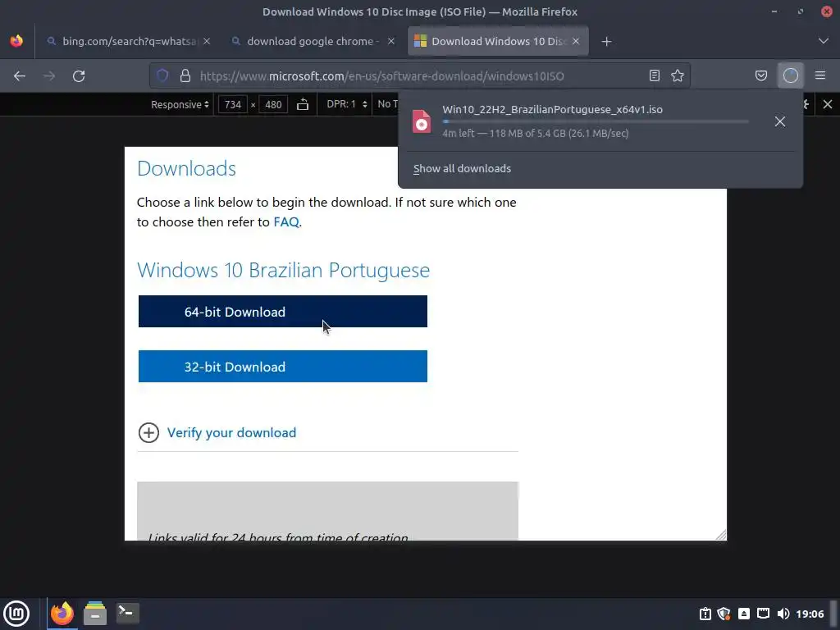Click the Downloads heading on page
This screenshot has height=630, width=840.
(186, 168)
